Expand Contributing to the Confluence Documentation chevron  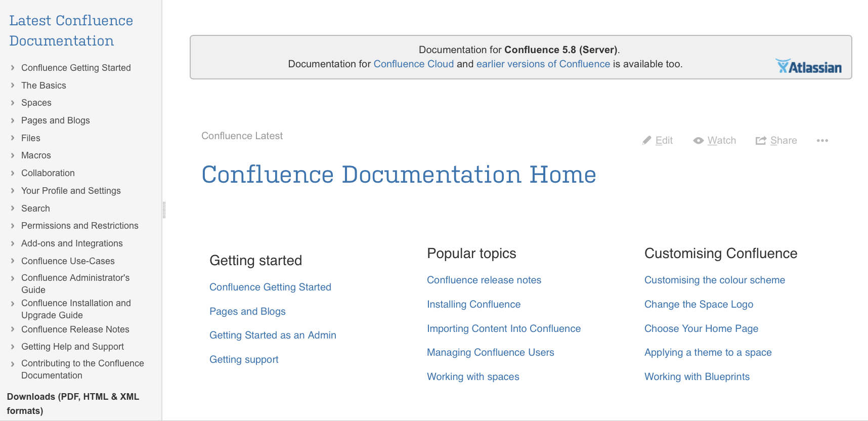[13, 364]
